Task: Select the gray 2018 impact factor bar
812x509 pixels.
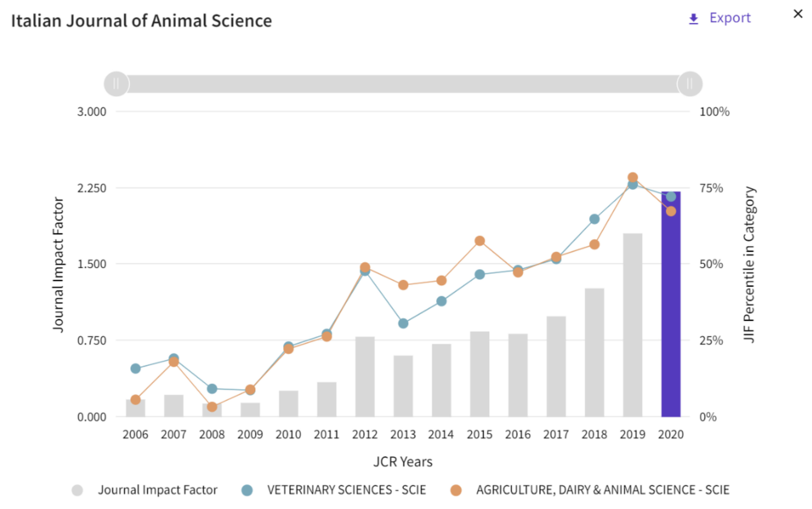Action: point(594,353)
